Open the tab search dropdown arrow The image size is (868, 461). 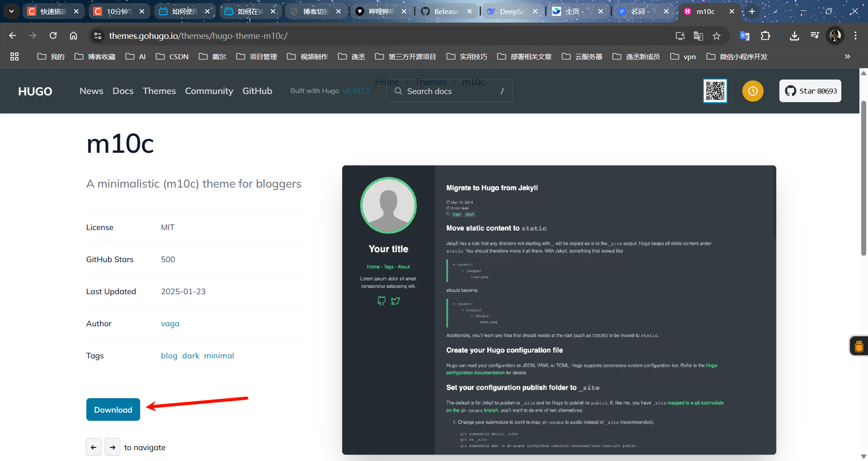click(11, 11)
